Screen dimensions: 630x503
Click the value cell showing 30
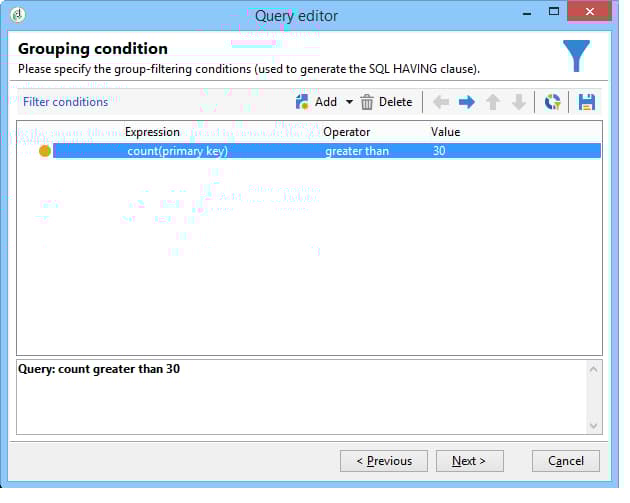439,151
